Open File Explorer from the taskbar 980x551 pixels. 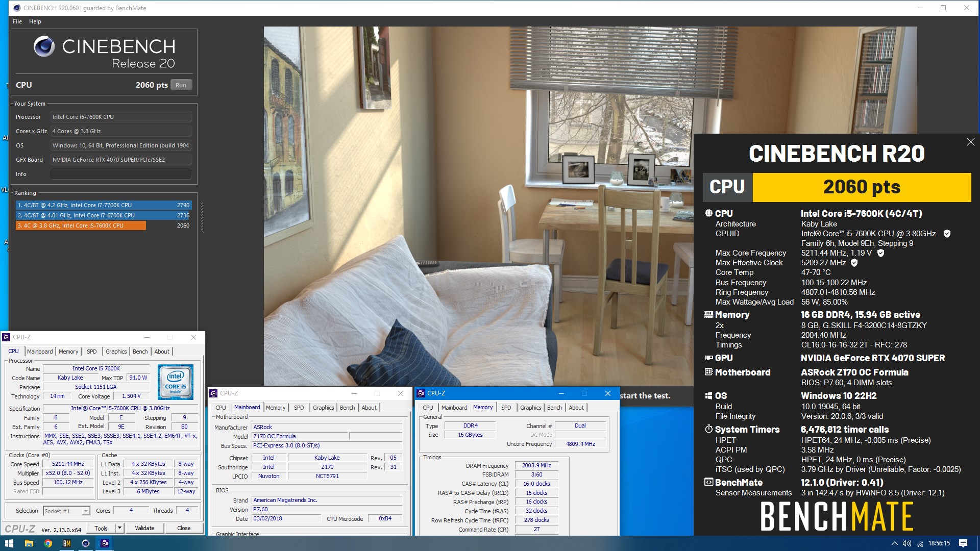[x=29, y=543]
